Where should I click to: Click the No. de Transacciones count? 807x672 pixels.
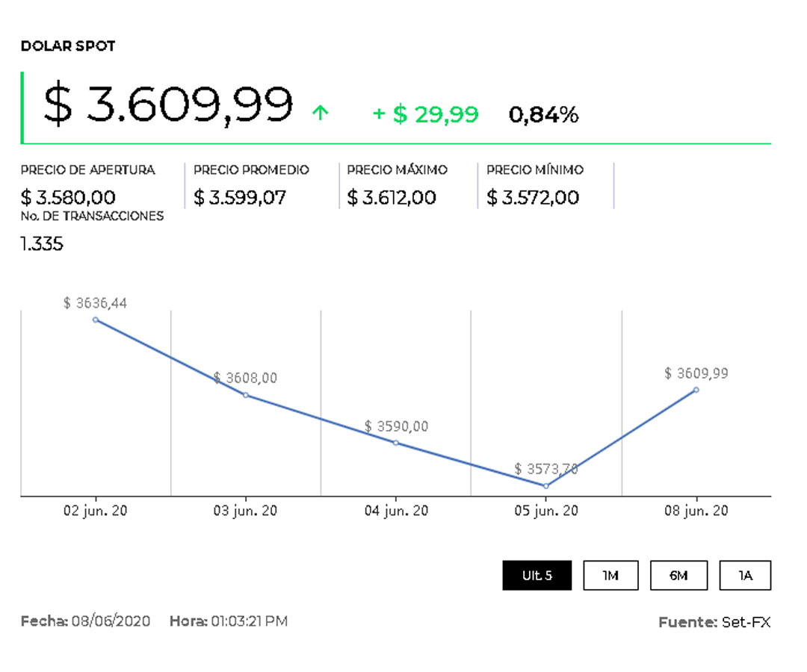click(42, 244)
